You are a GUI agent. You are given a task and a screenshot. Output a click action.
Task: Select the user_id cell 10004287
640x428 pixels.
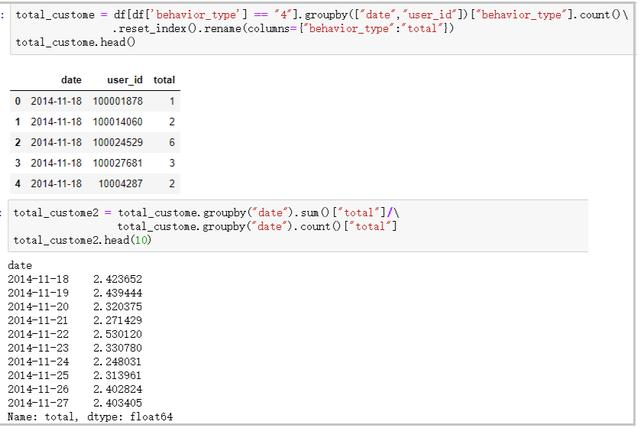click(x=121, y=184)
